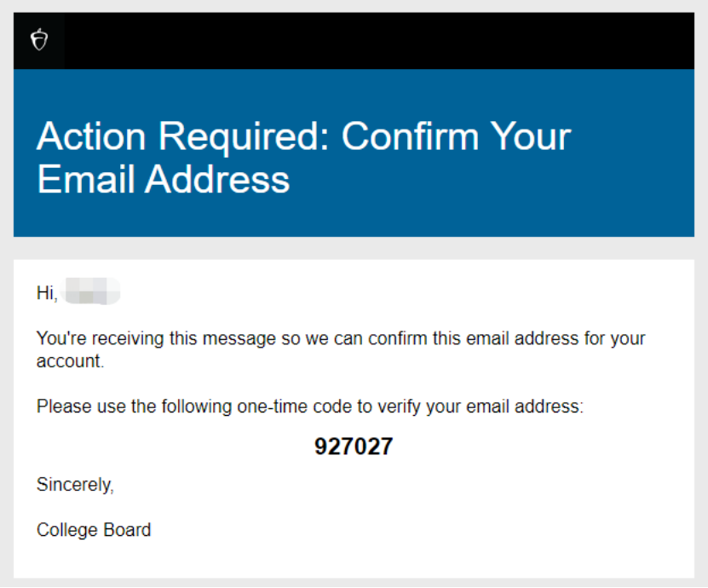This screenshot has width=708, height=588.
Task: Click the black header bar beside the logo
Action: pyautogui.click(x=375, y=40)
